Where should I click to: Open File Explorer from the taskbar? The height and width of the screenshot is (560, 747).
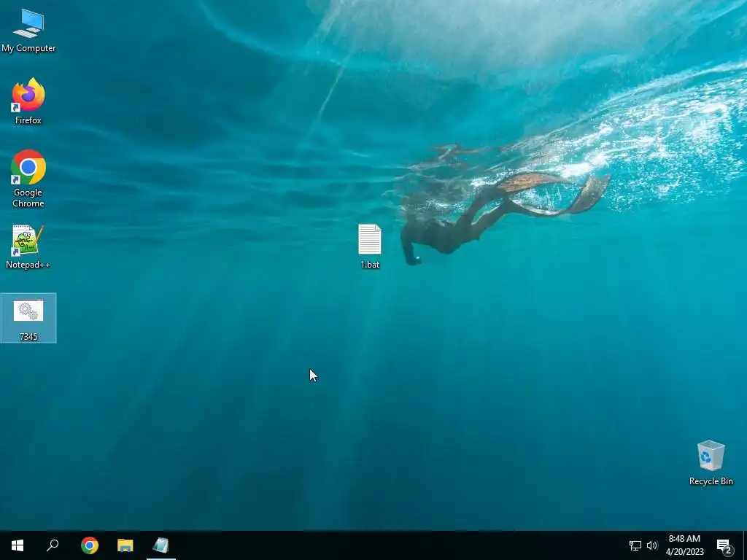[x=125, y=545]
